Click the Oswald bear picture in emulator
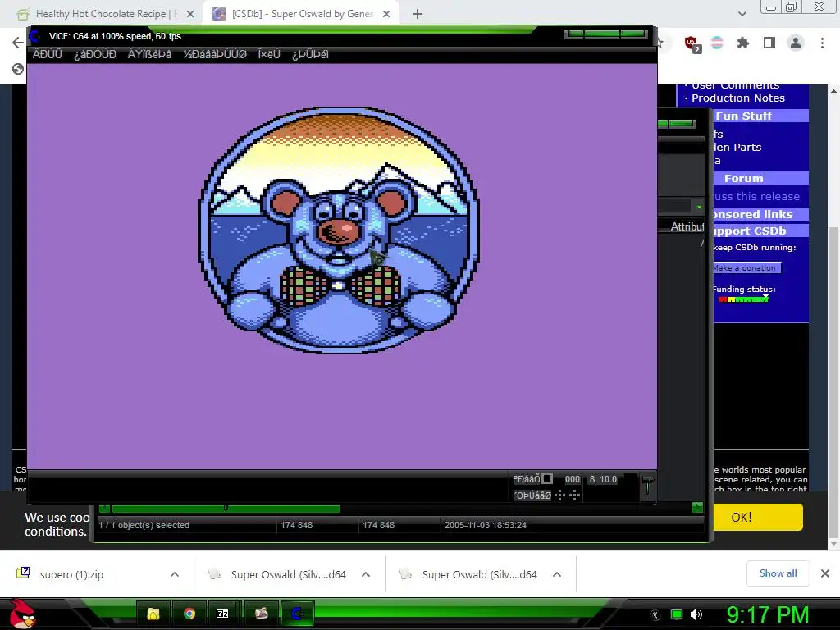Image resolution: width=840 pixels, height=630 pixels. (339, 230)
